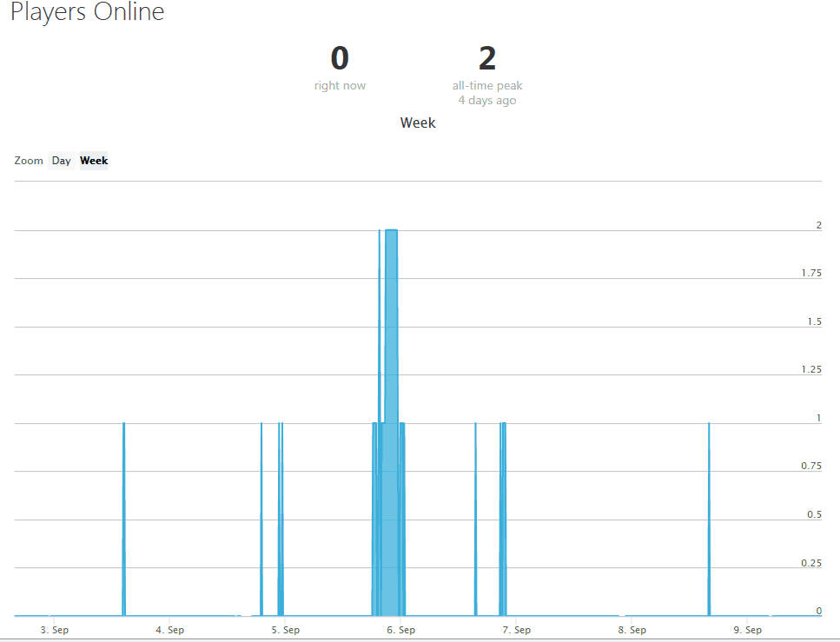840x642 pixels.
Task: Click the lone spike between 8. Sep and 9. Sep
Action: tap(709, 521)
